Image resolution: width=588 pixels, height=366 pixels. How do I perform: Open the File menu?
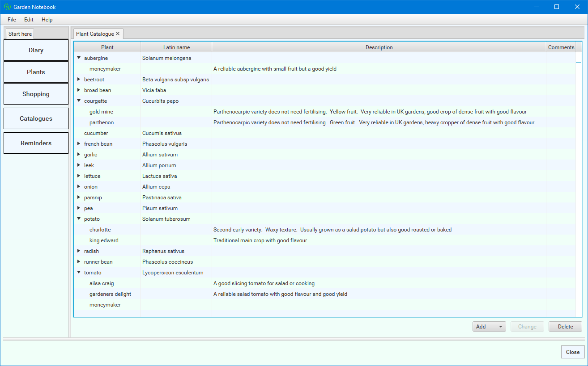tap(12, 20)
